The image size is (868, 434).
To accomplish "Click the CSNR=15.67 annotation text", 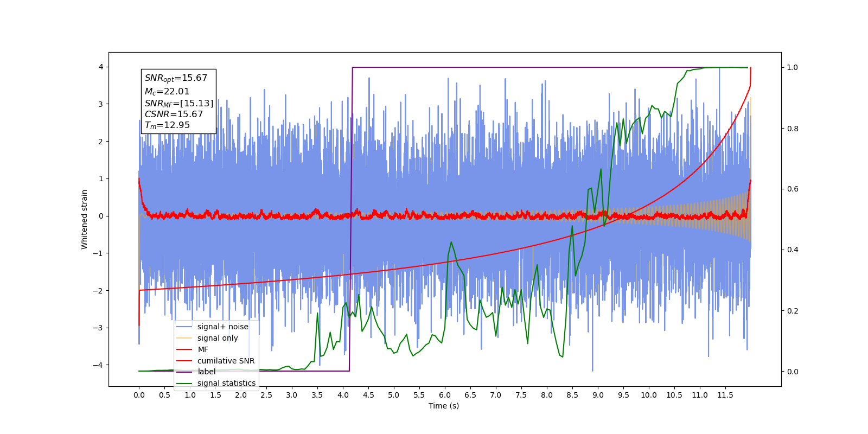I will tap(174, 114).
